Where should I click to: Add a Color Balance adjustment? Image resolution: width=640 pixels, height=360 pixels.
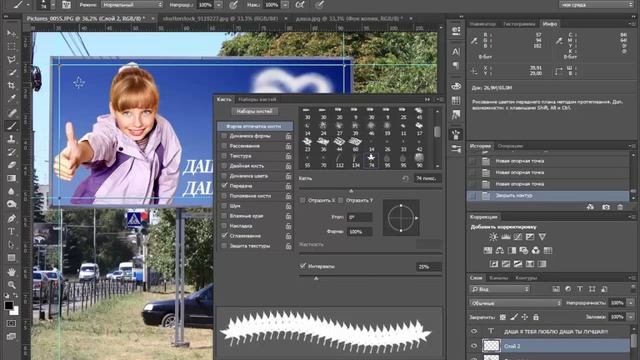[x=500, y=250]
